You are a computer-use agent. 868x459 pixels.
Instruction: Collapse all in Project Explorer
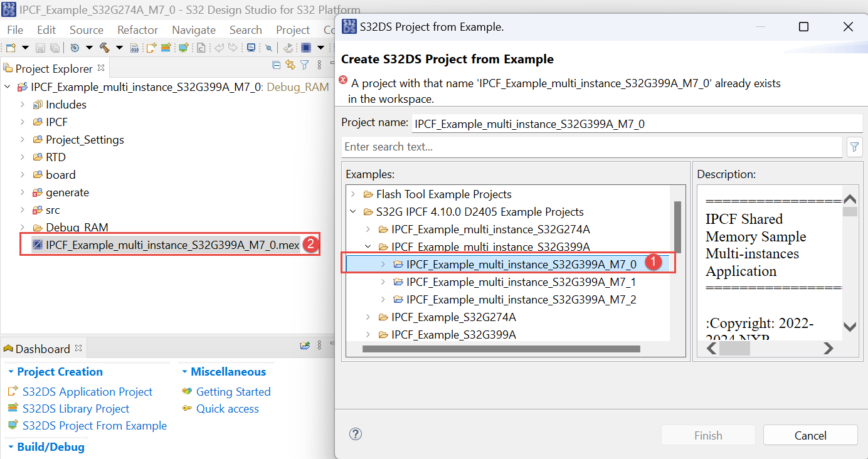(276, 65)
